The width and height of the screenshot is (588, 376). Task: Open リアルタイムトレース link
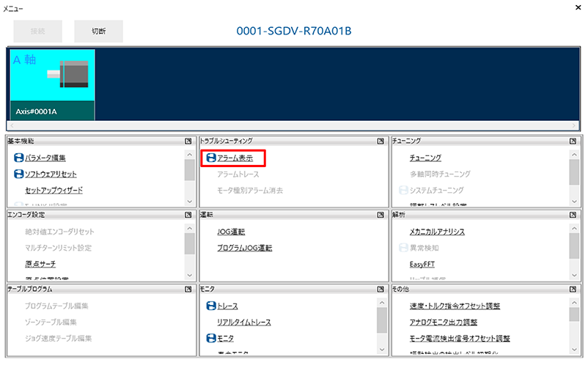point(244,322)
